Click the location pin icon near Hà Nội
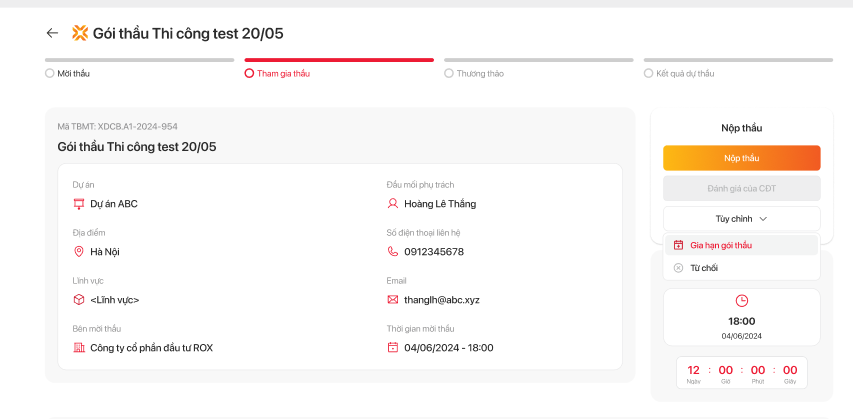The height and width of the screenshot is (419, 853). tap(79, 252)
